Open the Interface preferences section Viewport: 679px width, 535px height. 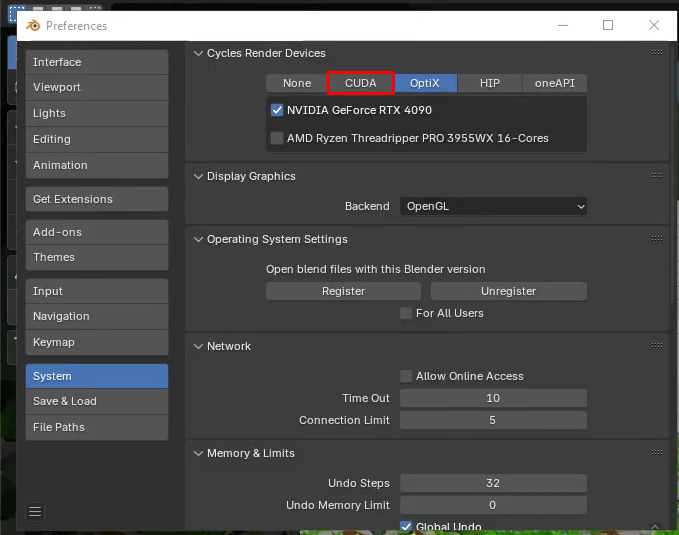coord(97,62)
